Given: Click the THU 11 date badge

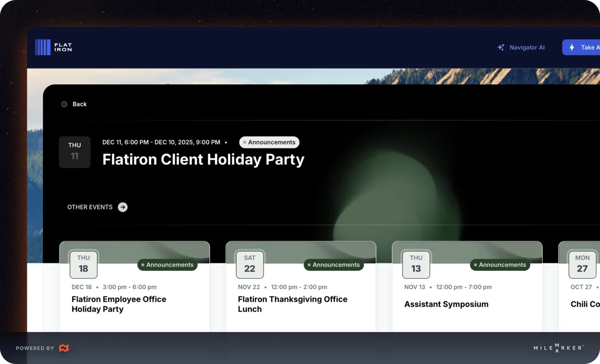Looking at the screenshot, I should click(74, 152).
